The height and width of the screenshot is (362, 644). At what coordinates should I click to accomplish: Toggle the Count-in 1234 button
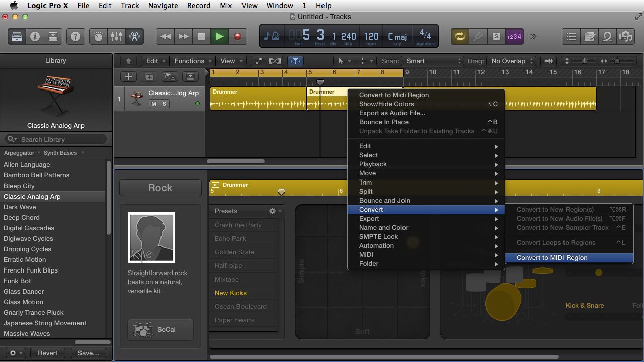tap(514, 36)
